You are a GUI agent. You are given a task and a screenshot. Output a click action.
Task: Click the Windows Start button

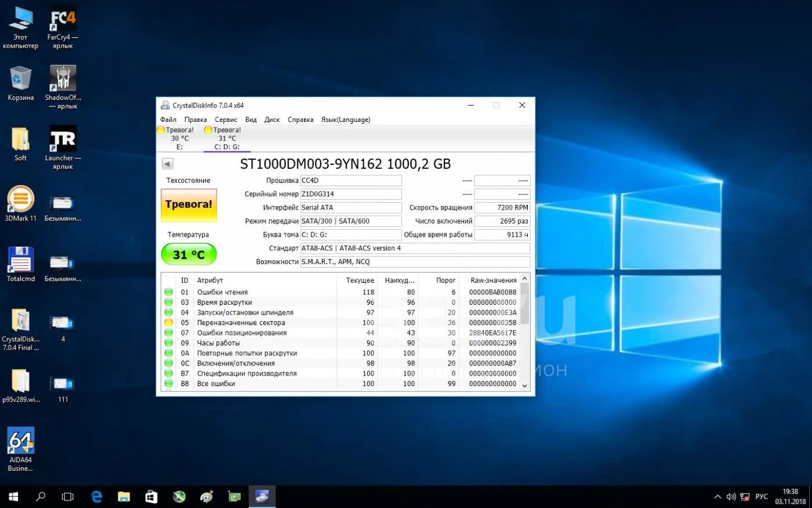(x=13, y=496)
